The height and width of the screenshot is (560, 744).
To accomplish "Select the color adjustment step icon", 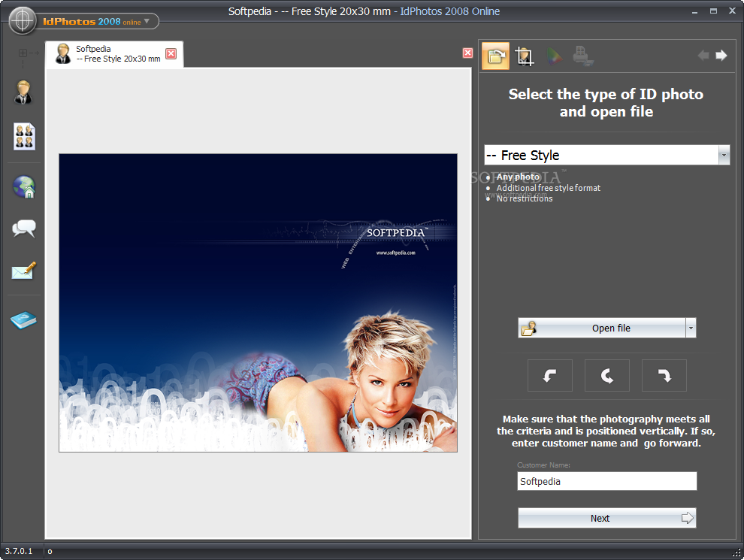I will tap(554, 56).
